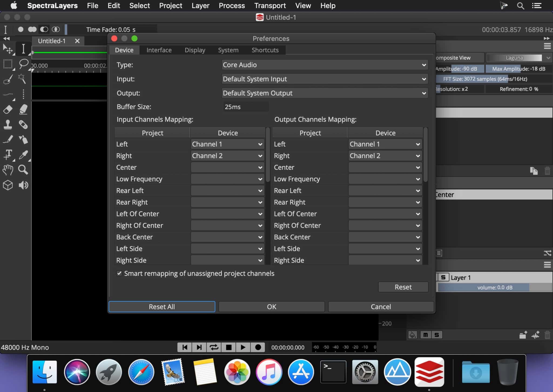The height and width of the screenshot is (392, 553).
Task: Click the input channels mapping scrollbar
Action: (x=268, y=155)
